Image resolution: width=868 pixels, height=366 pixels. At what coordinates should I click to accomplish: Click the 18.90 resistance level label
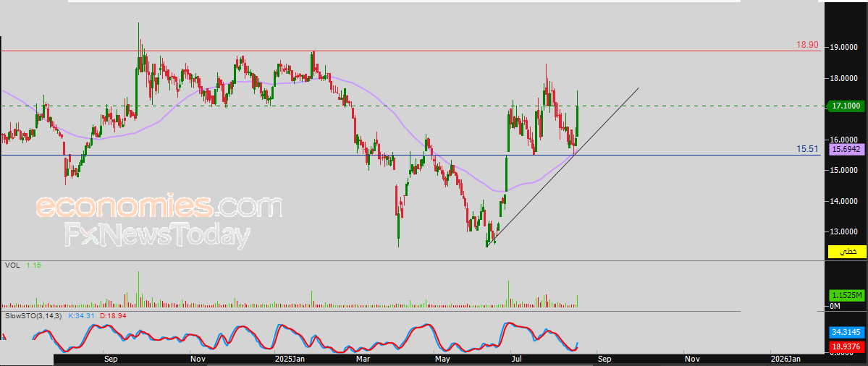(808, 45)
